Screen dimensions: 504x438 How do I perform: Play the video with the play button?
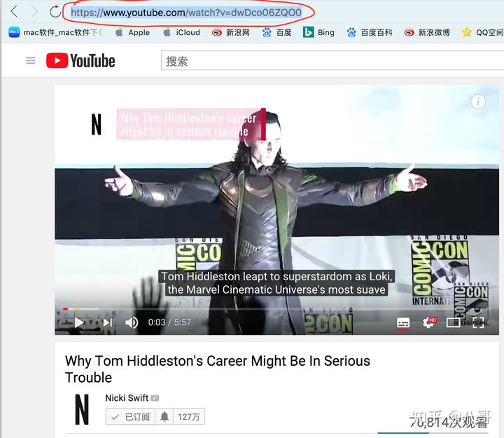78,322
